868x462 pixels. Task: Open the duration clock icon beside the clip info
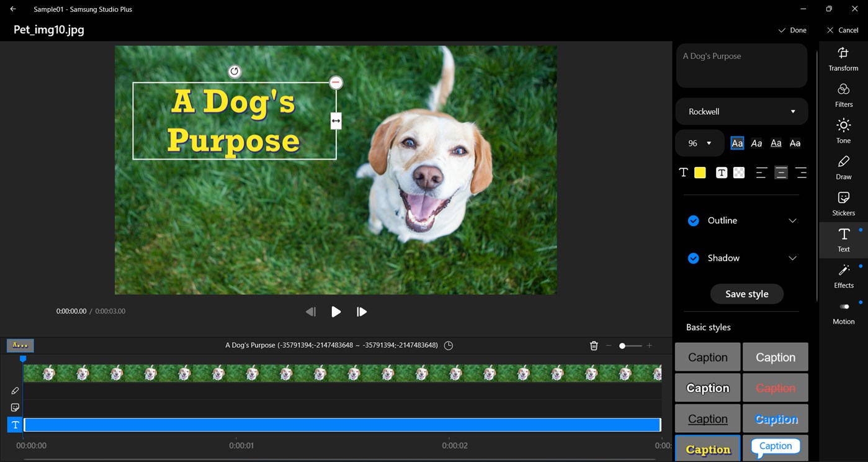449,345
